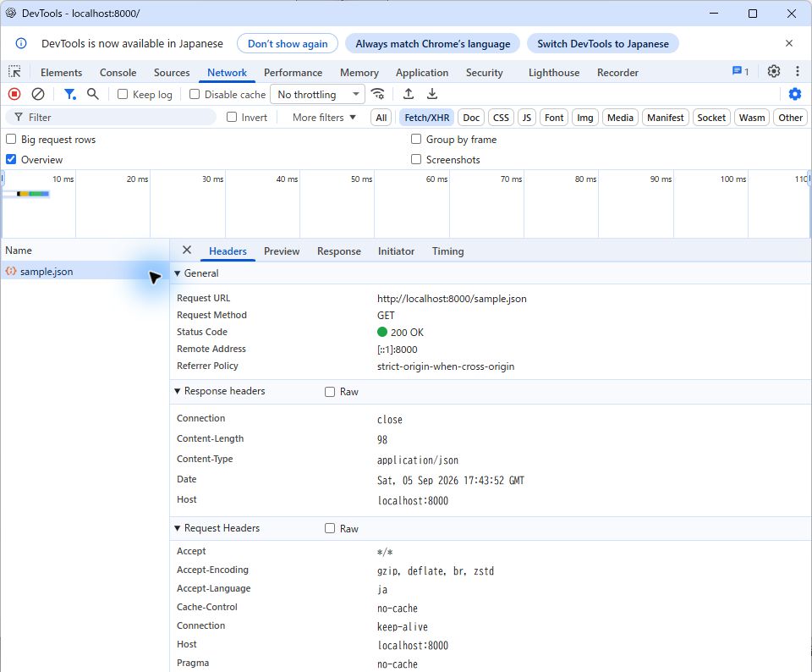
Task: Check Raw for Request Headers
Action: (330, 528)
